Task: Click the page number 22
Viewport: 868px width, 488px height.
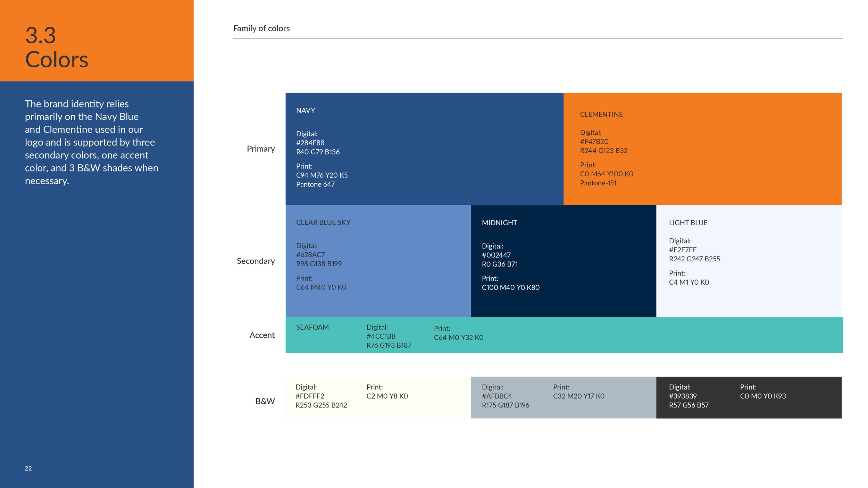Action: tap(28, 468)
